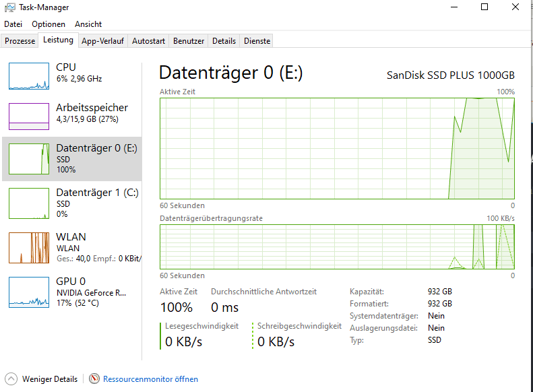Click the Kapazität label
This screenshot has width=533, height=392.
pos(367,292)
